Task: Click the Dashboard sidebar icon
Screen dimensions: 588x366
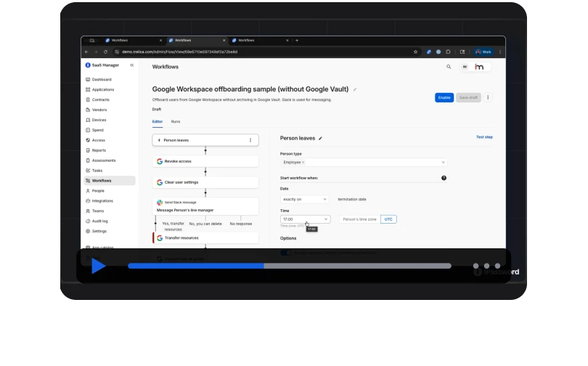Action: click(x=88, y=79)
